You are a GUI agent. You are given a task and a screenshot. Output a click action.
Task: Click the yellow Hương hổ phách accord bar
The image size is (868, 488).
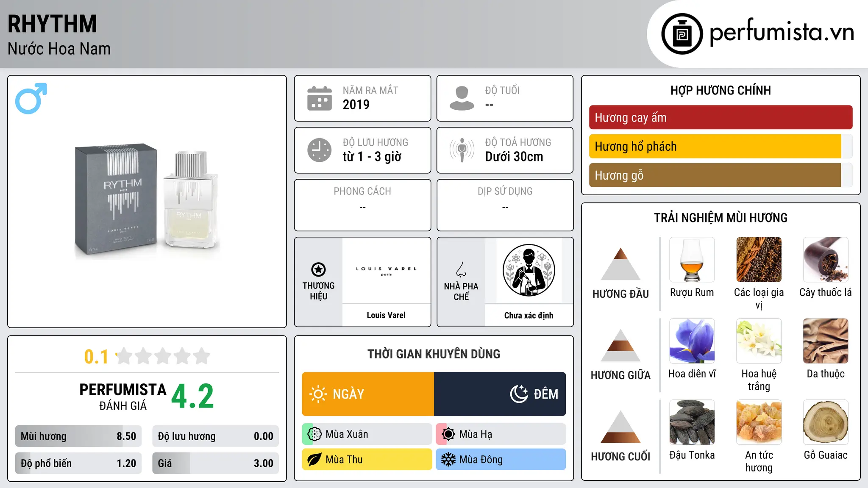pos(721,146)
